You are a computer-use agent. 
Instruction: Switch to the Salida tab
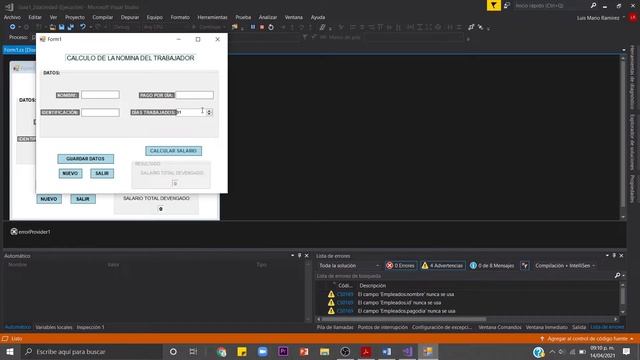[x=579, y=327]
